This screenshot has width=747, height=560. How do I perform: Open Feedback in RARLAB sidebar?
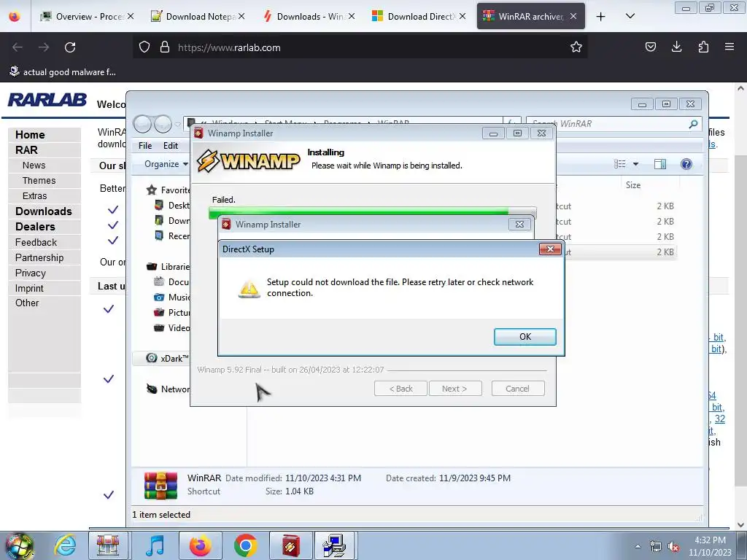[x=36, y=242]
